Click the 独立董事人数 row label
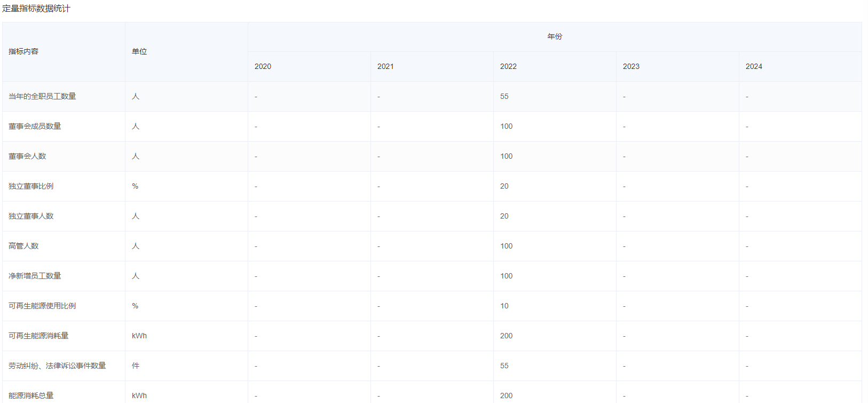This screenshot has width=868, height=403. (31, 216)
